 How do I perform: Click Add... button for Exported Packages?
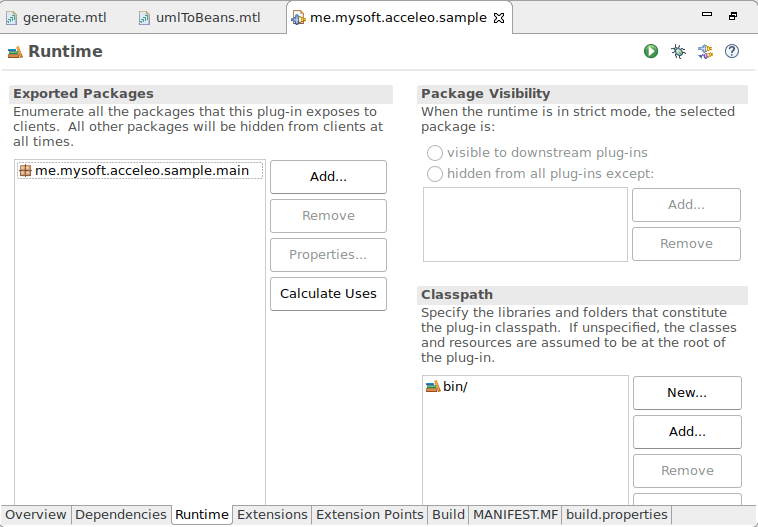[328, 177]
